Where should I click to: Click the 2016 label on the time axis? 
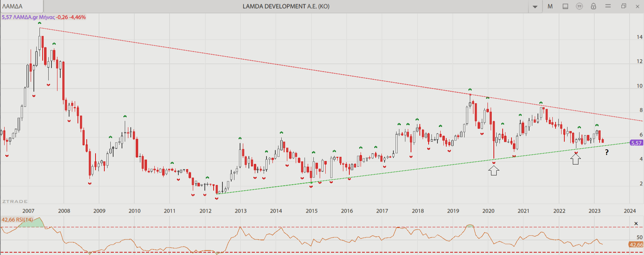347,211
